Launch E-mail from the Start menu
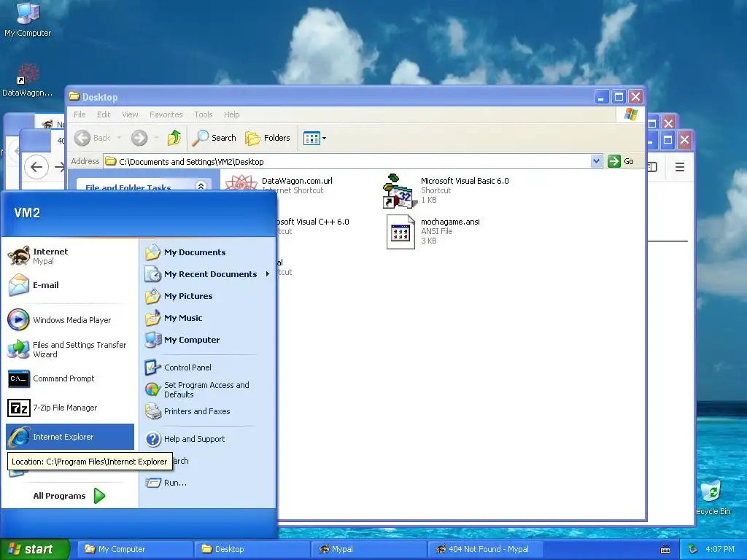Image resolution: width=747 pixels, height=560 pixels. [x=71, y=285]
